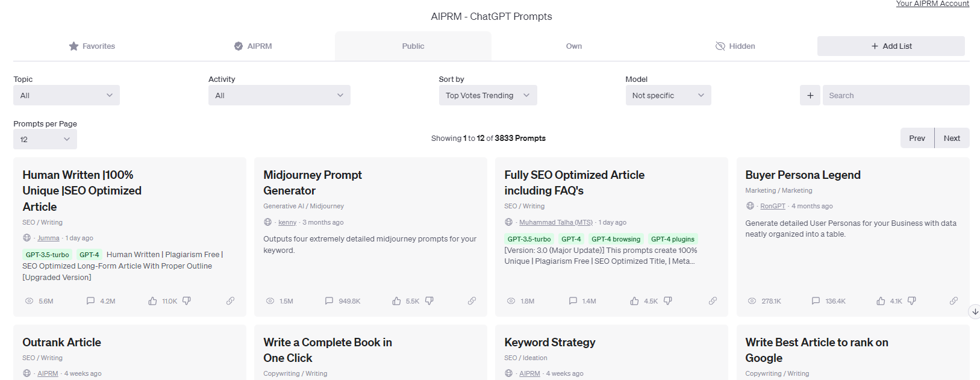Click the plus button beside Search
980x380 pixels.
tap(810, 95)
